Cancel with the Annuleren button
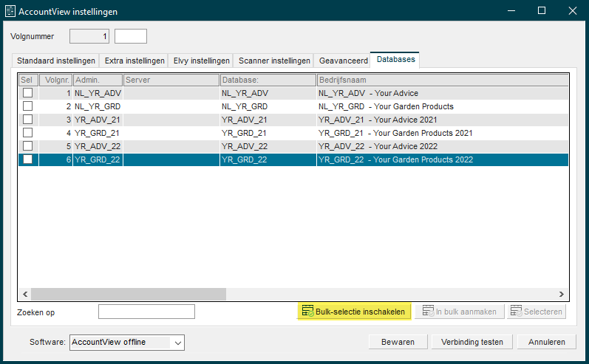 (547, 342)
